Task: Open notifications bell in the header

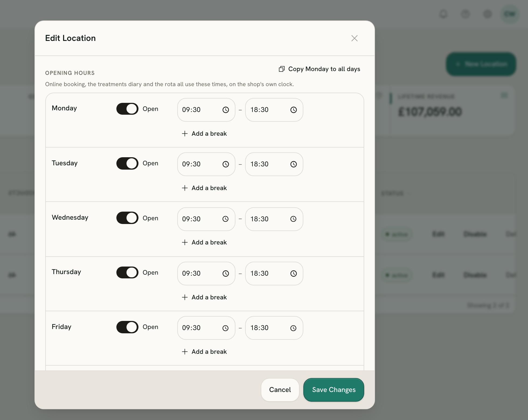Action: point(443,14)
